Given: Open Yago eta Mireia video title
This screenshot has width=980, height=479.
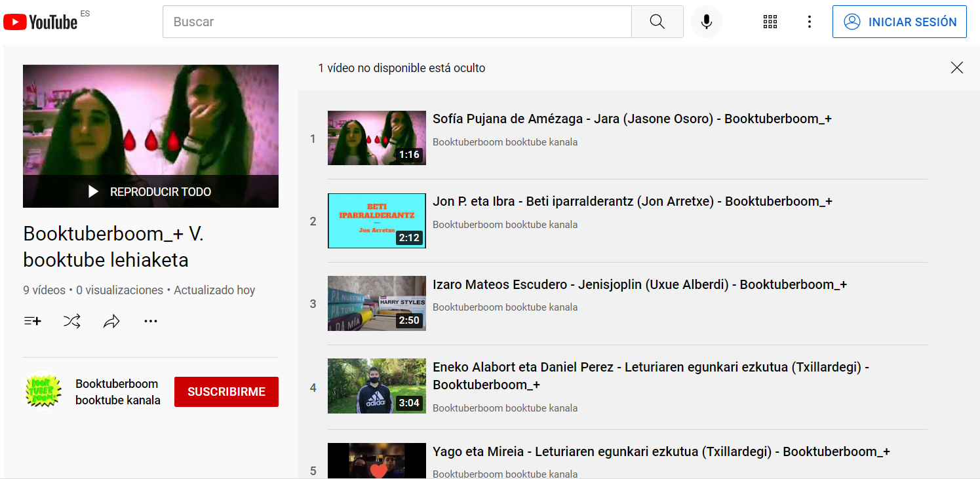Looking at the screenshot, I should point(661,451).
